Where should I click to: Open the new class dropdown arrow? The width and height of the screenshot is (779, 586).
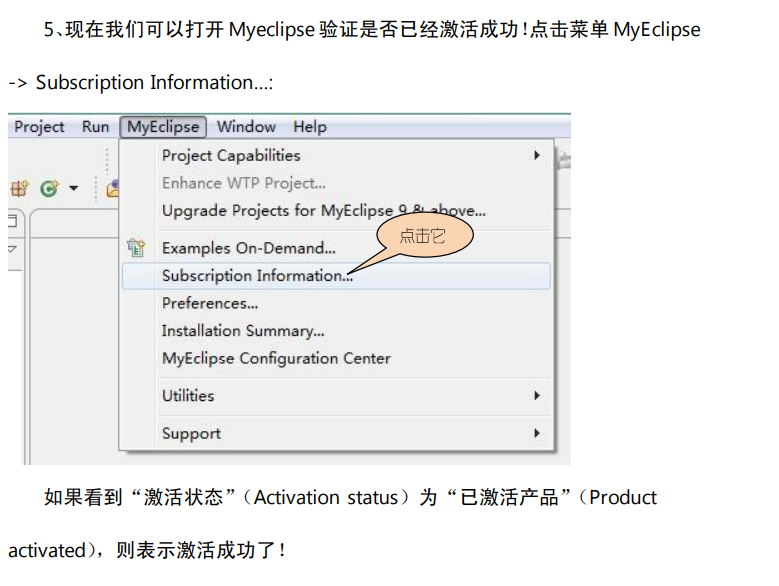tap(74, 188)
